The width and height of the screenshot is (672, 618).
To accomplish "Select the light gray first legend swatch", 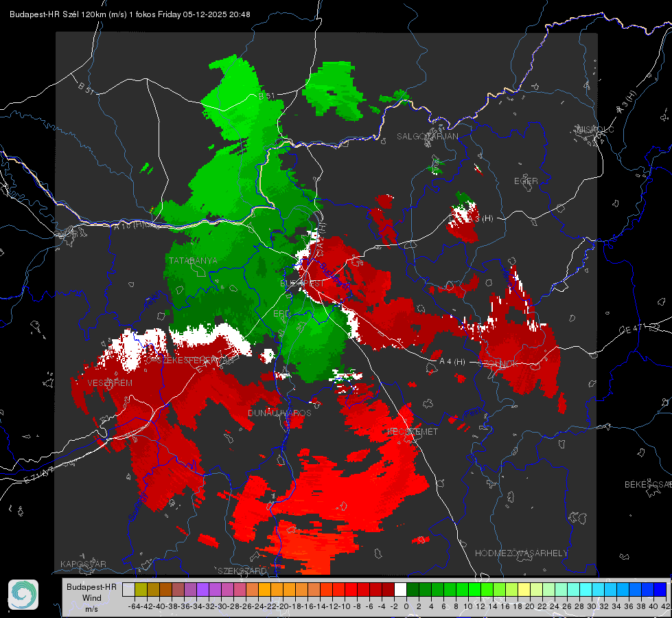I will [x=128, y=589].
